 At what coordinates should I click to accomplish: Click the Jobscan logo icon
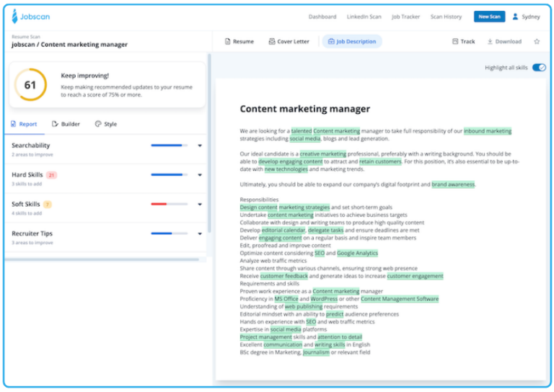point(15,16)
